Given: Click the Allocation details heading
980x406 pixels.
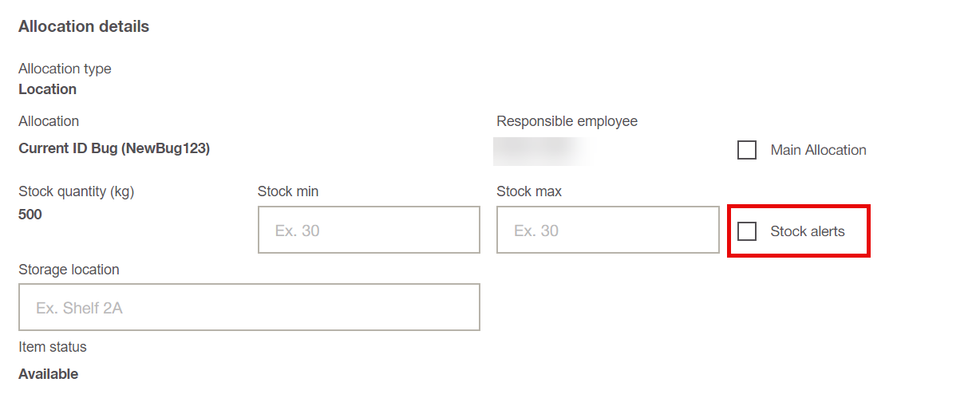Looking at the screenshot, I should click(x=84, y=26).
